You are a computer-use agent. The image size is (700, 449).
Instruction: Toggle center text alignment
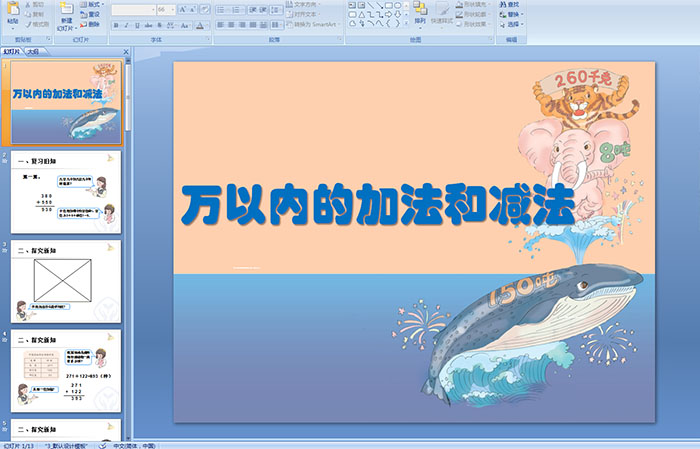pyautogui.click(x=231, y=25)
